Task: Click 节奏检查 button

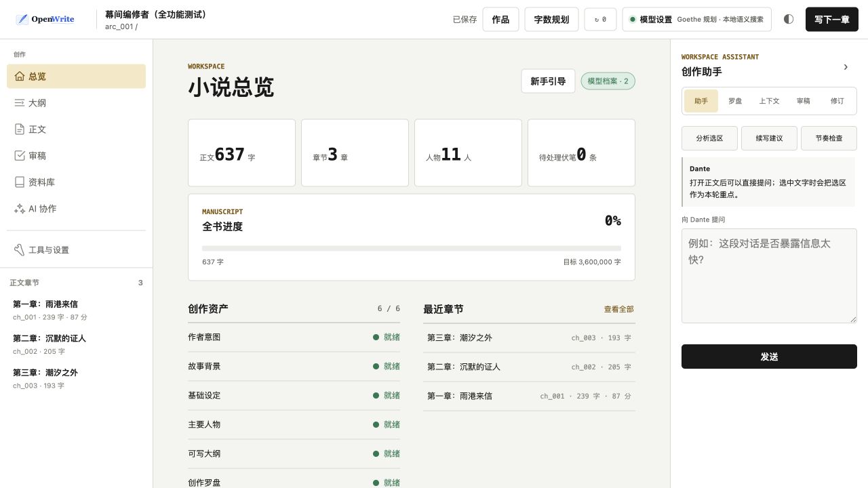Action: pos(829,138)
